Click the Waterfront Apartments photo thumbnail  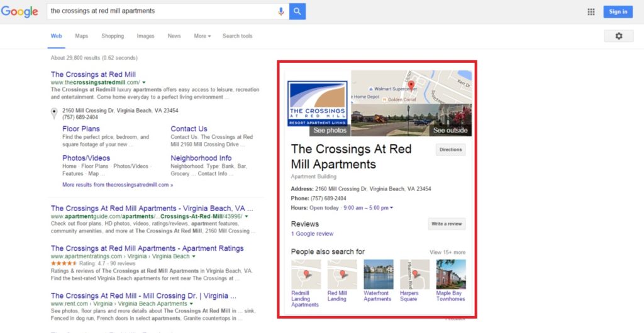378,275
